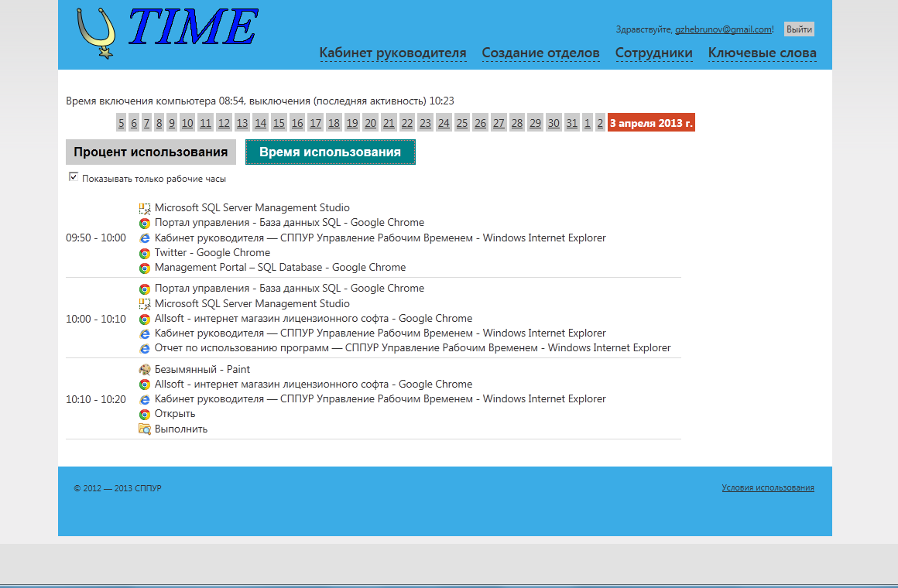Open Условия использования in the footer
This screenshot has height=588, width=898.
(767, 487)
